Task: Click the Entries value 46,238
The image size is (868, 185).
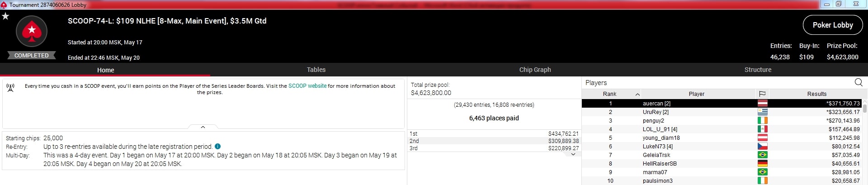Action: click(x=780, y=57)
